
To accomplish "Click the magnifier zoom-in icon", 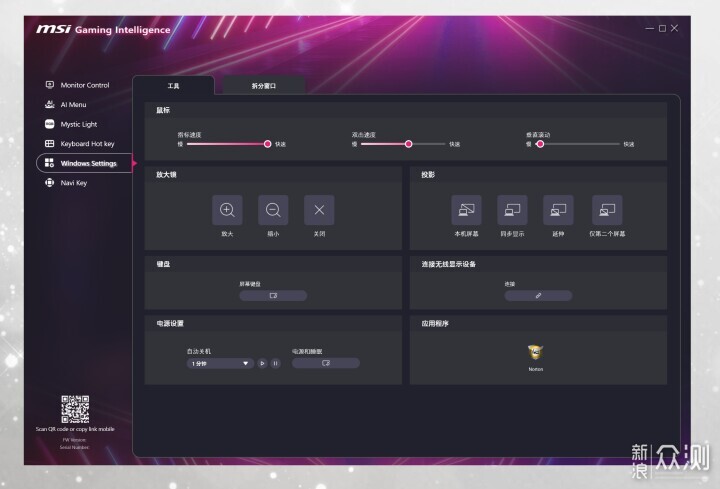I will 227,210.
